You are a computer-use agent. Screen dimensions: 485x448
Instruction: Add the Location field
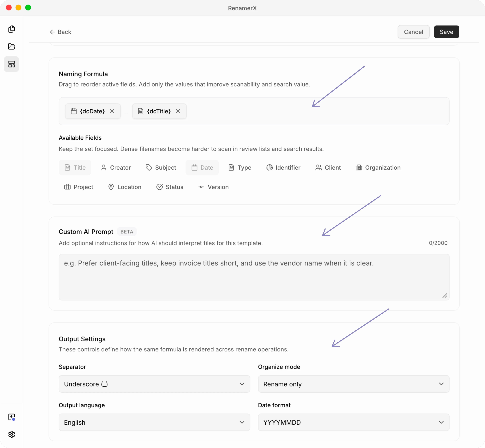tap(125, 187)
